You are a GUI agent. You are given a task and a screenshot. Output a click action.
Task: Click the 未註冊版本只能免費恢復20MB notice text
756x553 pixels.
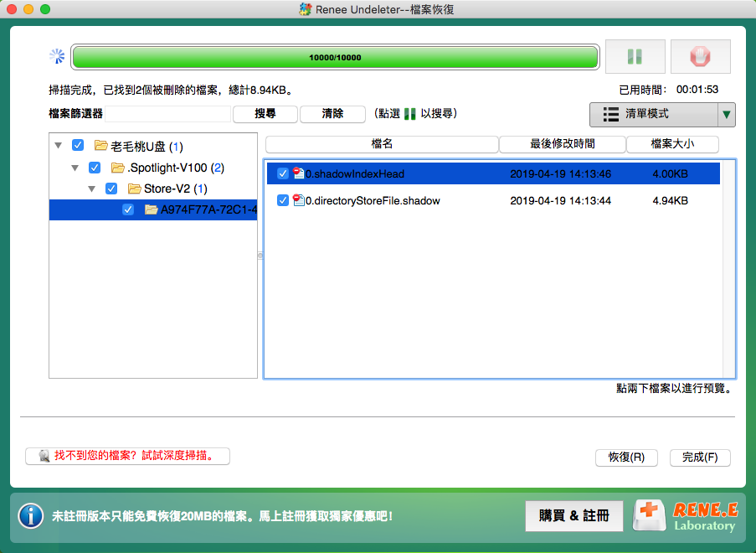222,516
